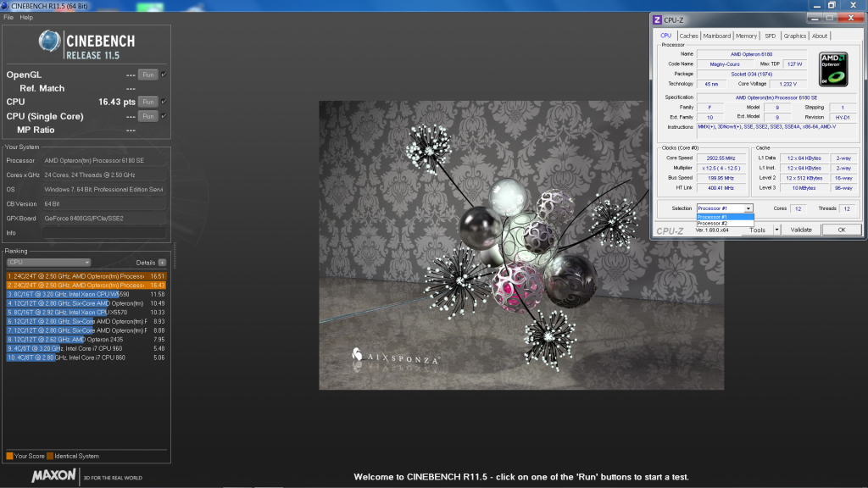
Task: Toggle the checkmark beside the OpenGL Run button
Action: (x=164, y=74)
